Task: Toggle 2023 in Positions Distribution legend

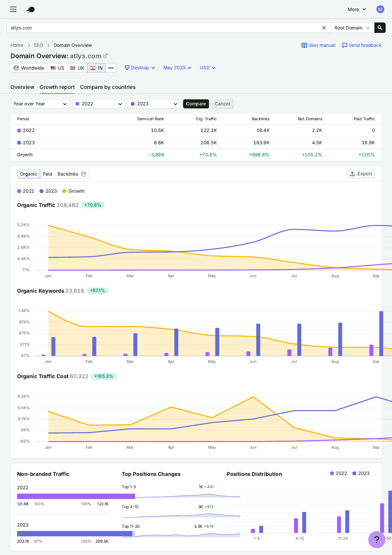Action: (x=361, y=473)
